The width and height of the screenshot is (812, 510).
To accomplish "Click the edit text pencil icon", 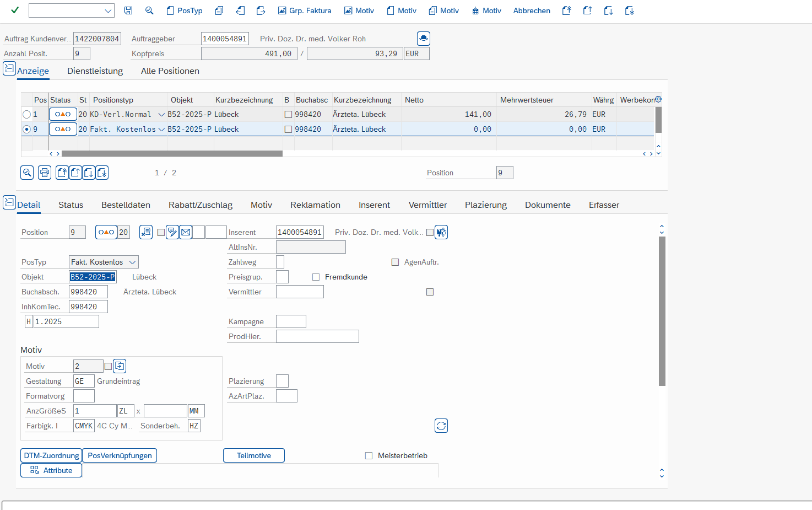I will tap(172, 232).
